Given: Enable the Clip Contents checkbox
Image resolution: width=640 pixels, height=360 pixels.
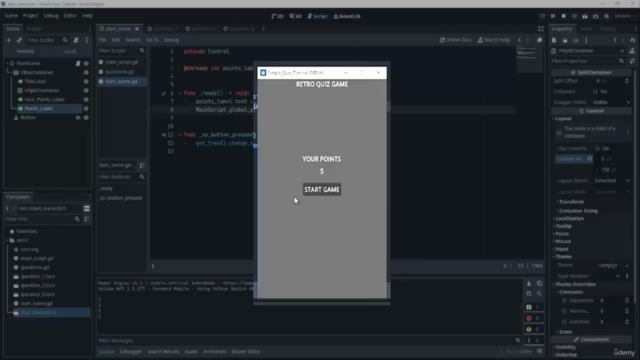Looking at the screenshot, I should (x=598, y=148).
